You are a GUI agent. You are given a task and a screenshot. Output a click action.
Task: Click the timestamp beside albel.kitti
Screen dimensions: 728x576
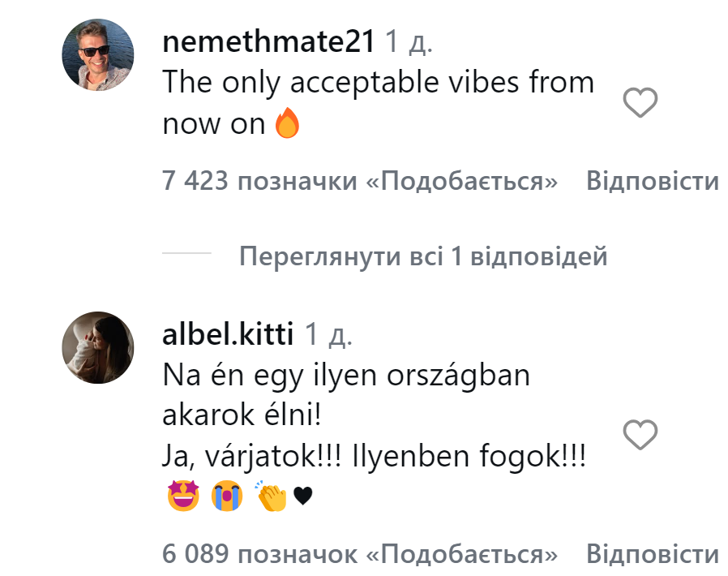point(328,333)
